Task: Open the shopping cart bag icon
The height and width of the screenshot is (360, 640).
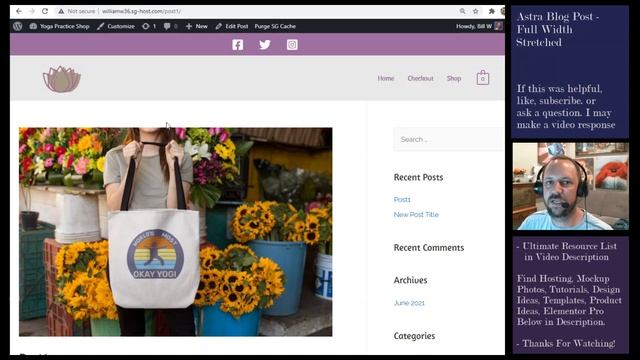Action: coord(482,78)
